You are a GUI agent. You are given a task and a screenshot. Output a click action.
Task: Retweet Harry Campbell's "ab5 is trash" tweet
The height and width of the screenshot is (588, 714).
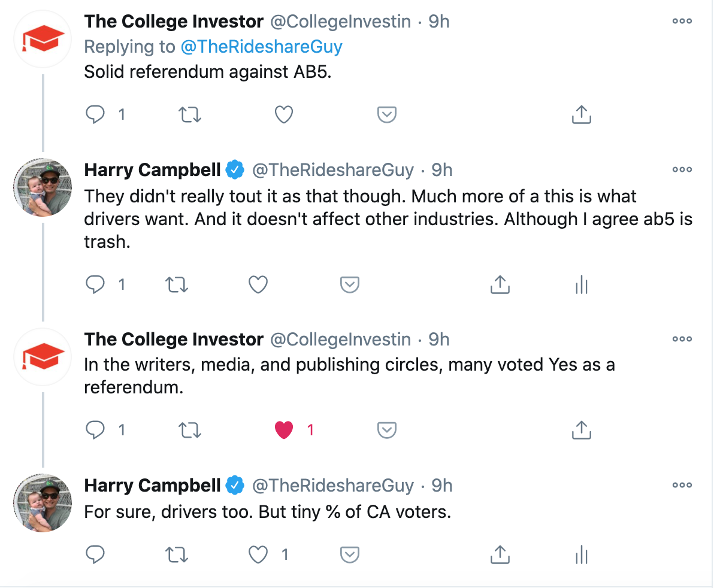pos(176,285)
